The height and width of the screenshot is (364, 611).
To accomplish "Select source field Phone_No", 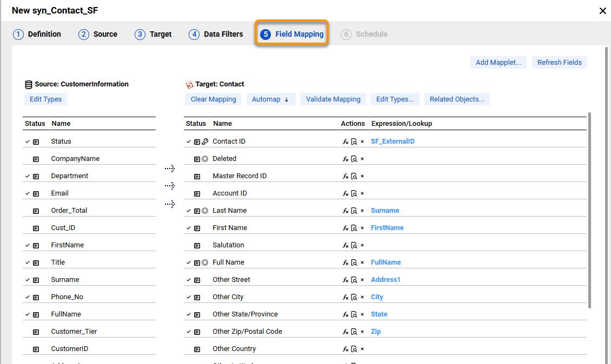I will pyautogui.click(x=67, y=296).
